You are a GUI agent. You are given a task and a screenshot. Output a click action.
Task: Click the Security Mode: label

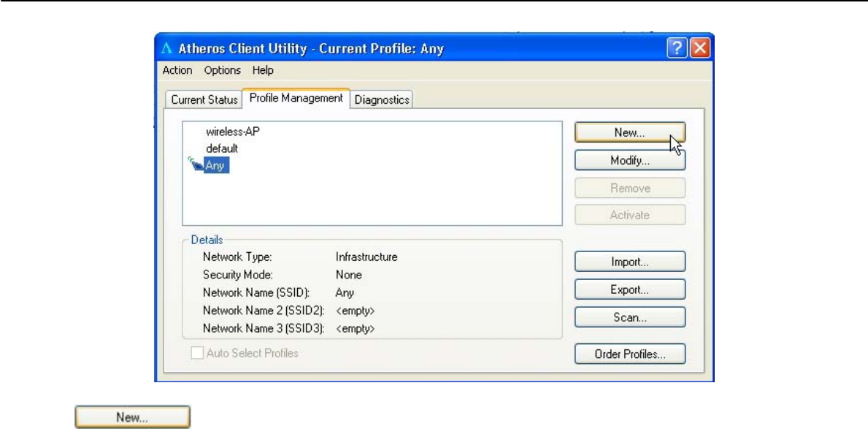click(238, 275)
